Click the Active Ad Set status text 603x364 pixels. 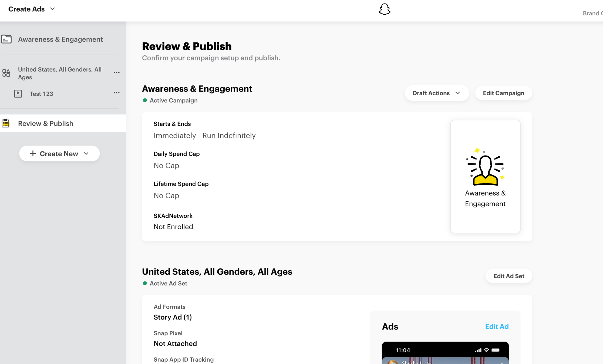[x=168, y=283]
